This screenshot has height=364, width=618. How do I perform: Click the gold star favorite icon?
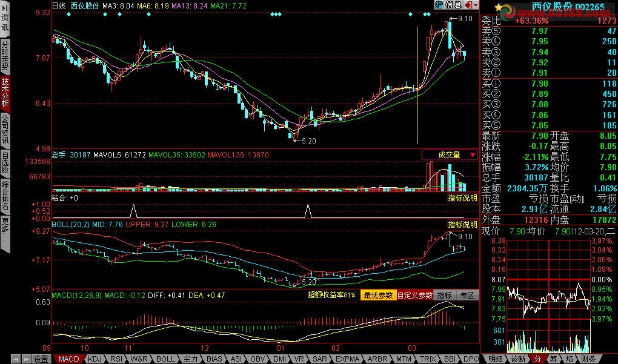pos(499,7)
